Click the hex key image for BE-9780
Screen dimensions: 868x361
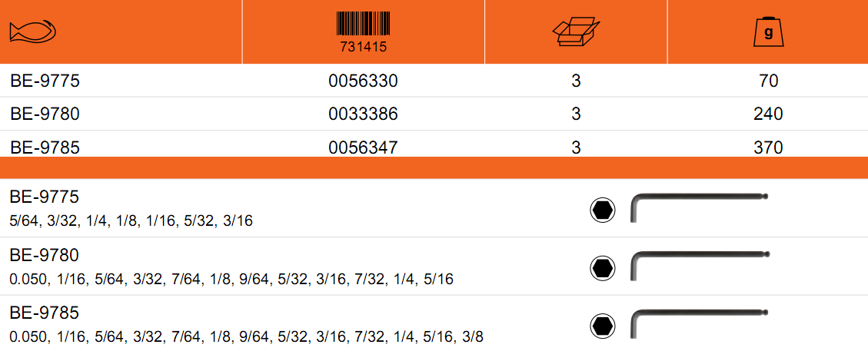click(700, 265)
